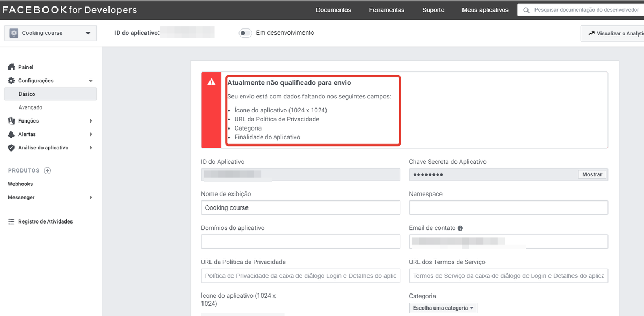644x316 pixels.
Task: Click the Alertas bell icon
Action: (11, 134)
